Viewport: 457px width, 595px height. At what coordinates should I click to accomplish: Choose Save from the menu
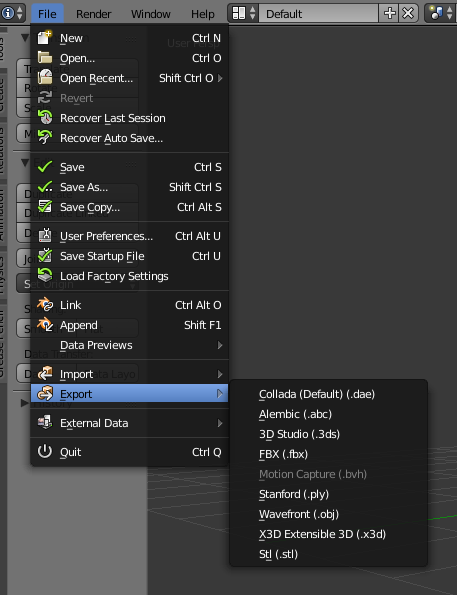coord(129,167)
